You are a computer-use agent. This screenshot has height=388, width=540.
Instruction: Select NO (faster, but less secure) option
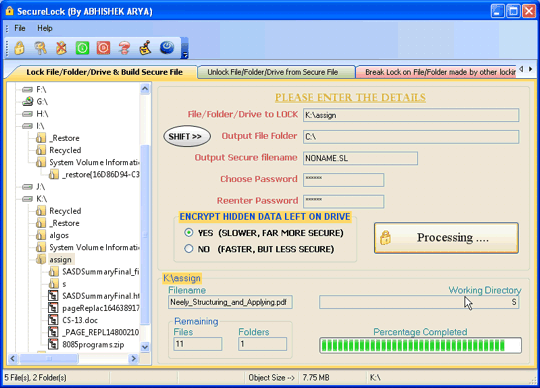point(259,249)
